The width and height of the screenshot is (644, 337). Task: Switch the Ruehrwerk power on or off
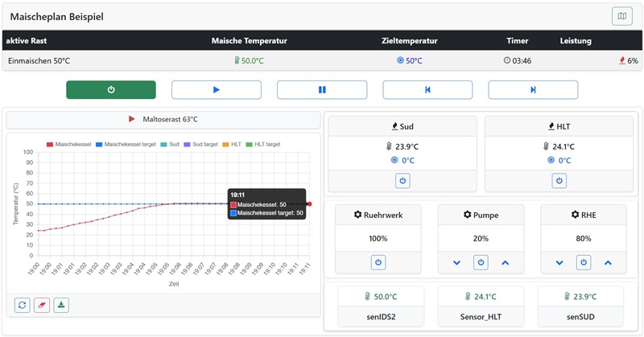coord(378,262)
